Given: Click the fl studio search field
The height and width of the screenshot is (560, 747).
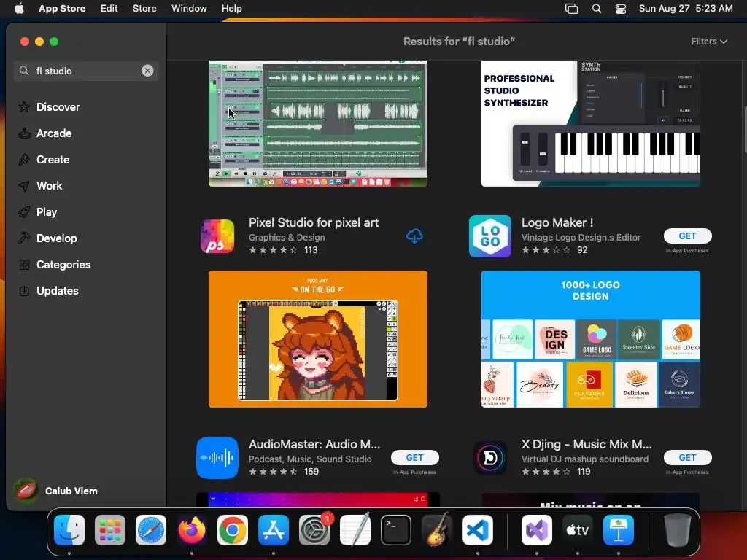Looking at the screenshot, I should [x=86, y=71].
